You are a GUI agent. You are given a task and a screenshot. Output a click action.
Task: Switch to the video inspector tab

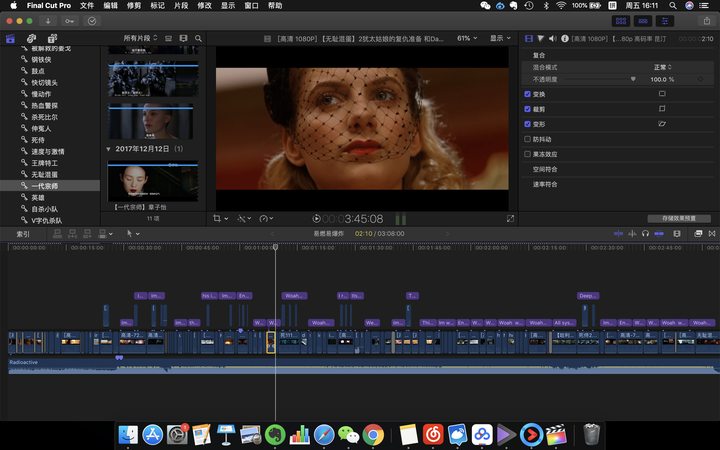[x=529, y=39]
